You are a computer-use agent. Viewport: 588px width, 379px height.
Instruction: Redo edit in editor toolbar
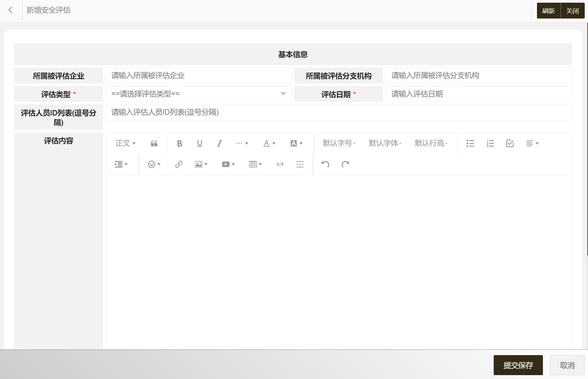(345, 164)
